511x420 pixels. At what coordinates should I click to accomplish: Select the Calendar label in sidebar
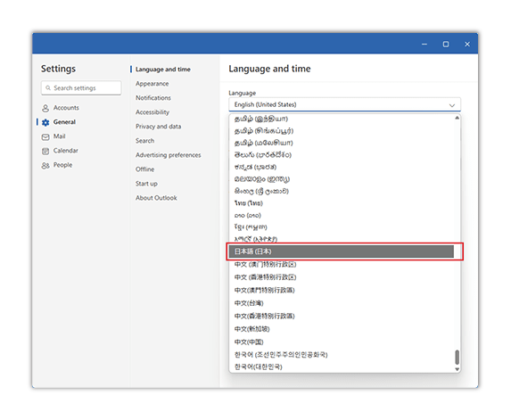[x=66, y=151]
